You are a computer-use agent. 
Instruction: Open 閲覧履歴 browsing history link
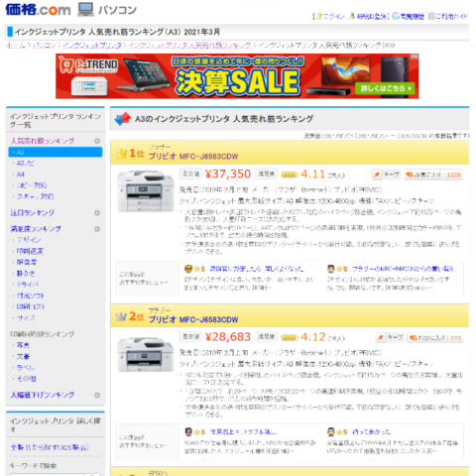[x=413, y=16]
